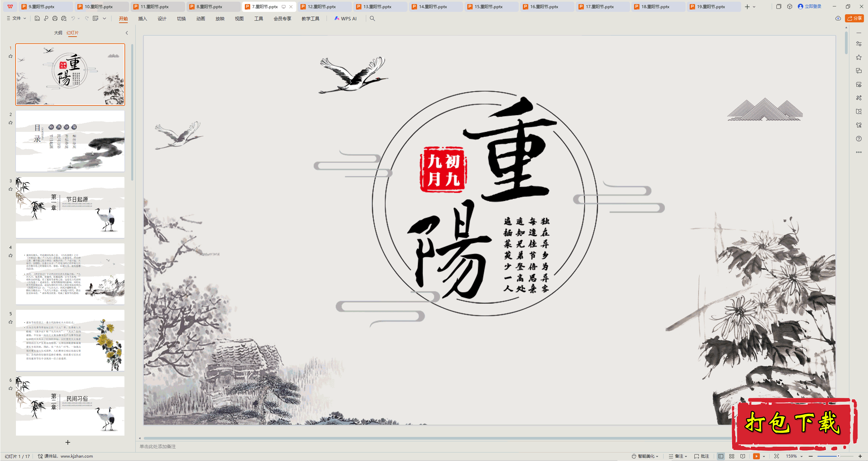Expand new tab options arrow beside plus

(x=754, y=7)
